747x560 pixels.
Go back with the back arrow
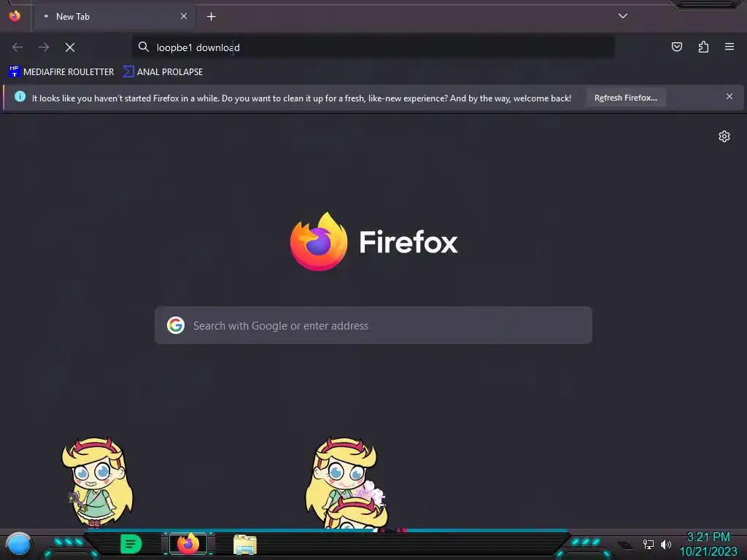[x=18, y=47]
